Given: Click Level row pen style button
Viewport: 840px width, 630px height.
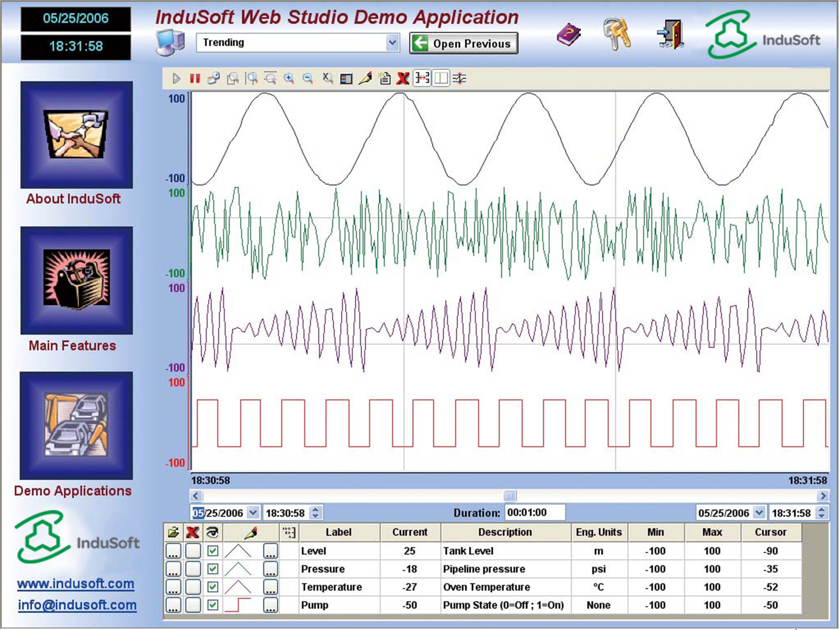Looking at the screenshot, I should pos(270,551).
